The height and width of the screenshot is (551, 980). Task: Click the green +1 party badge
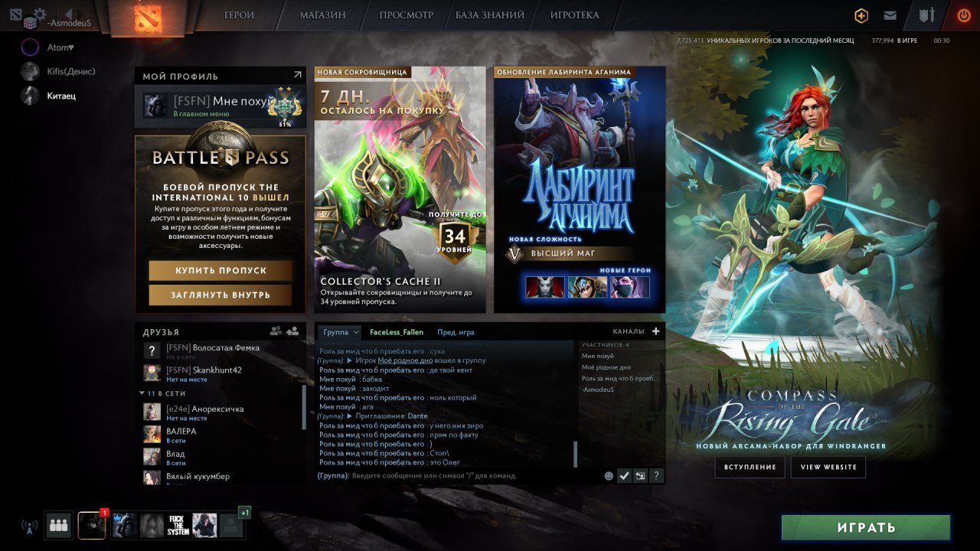point(244,512)
